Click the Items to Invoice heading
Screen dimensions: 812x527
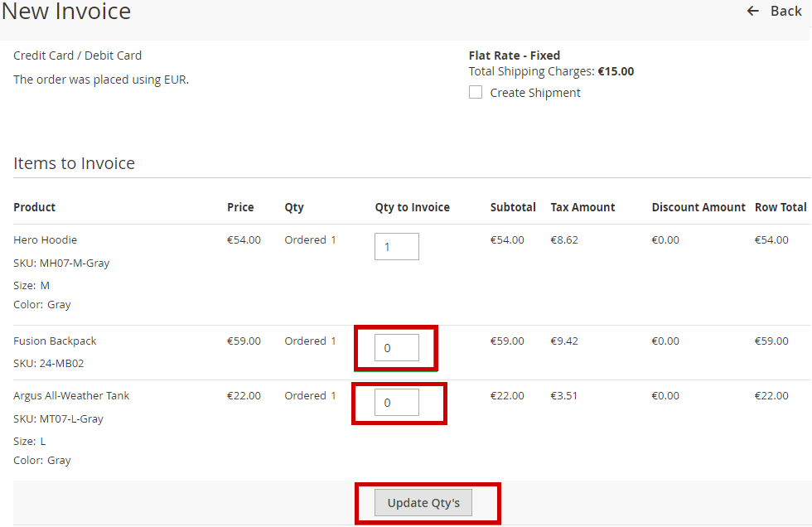[74, 163]
